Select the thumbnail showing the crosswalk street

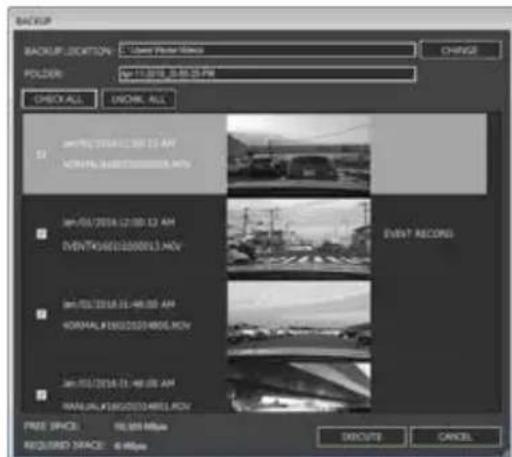tap(299, 238)
